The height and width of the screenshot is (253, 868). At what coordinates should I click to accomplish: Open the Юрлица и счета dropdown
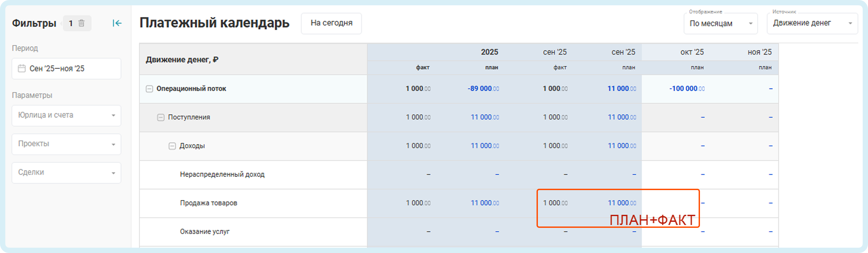[66, 115]
